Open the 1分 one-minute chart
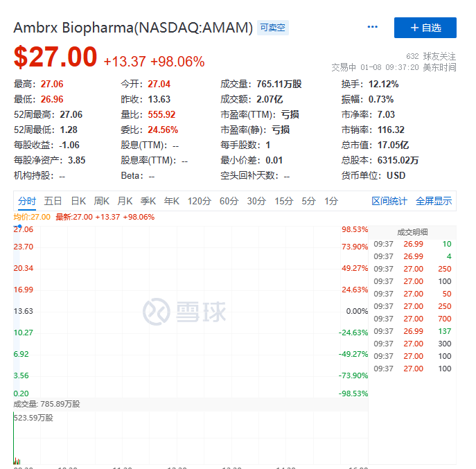The image size is (476, 469). pyautogui.click(x=331, y=201)
